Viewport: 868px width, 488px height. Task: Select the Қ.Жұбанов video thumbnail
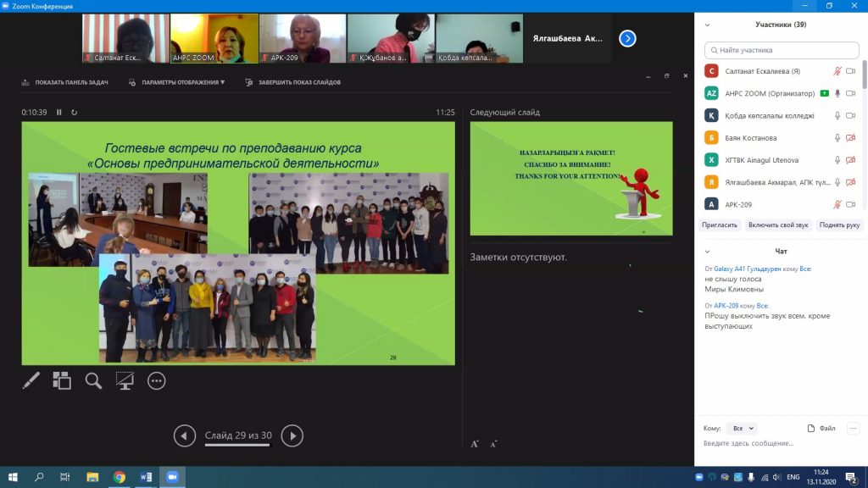[x=391, y=39]
